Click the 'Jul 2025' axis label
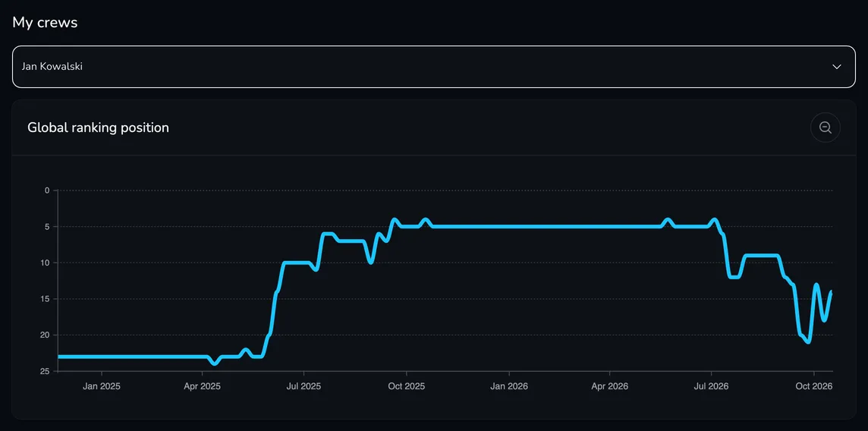 coord(304,386)
